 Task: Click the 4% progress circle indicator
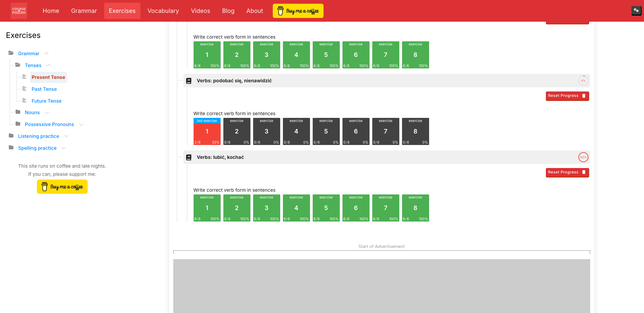point(583,81)
